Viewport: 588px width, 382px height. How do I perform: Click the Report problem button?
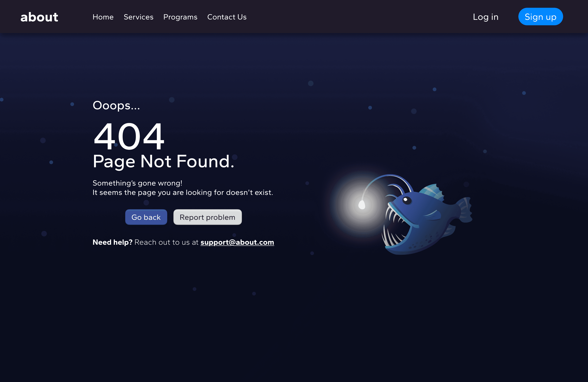pyautogui.click(x=207, y=217)
